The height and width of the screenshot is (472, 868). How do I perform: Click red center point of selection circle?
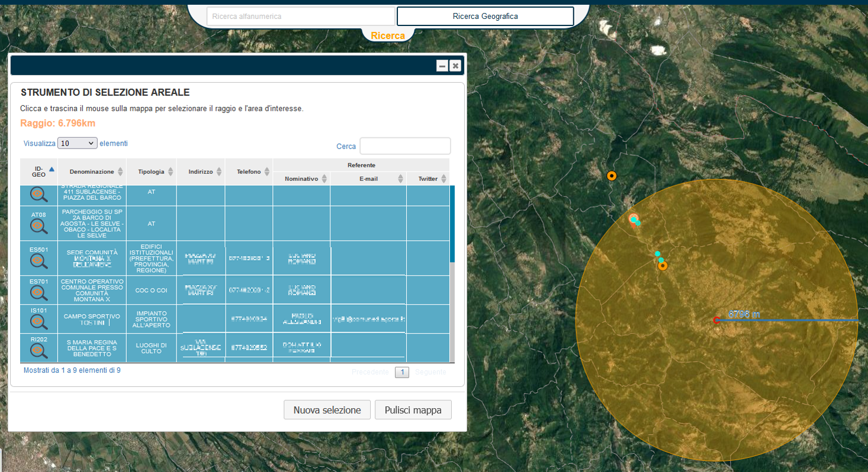click(x=716, y=320)
